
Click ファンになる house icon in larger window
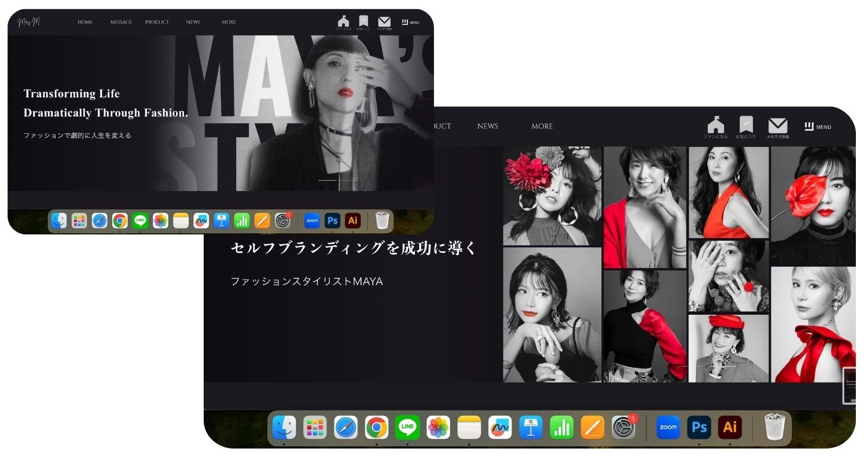pyautogui.click(x=716, y=125)
